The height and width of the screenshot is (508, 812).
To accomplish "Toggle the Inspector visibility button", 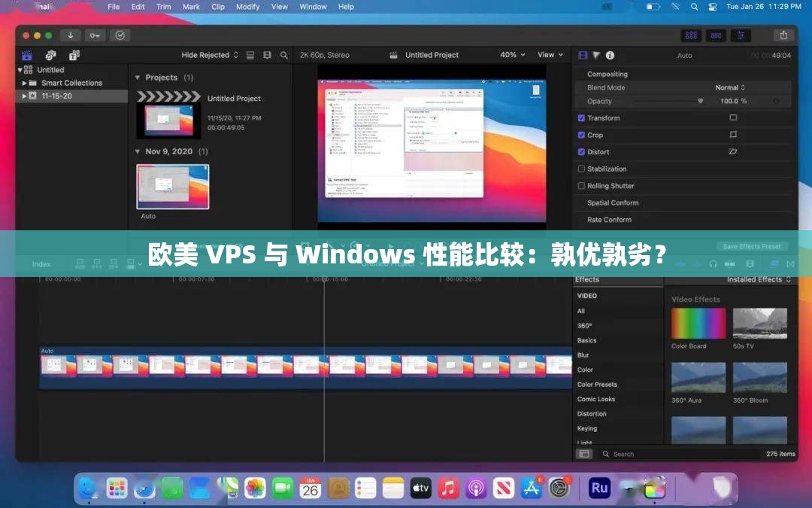I will pyautogui.click(x=741, y=35).
